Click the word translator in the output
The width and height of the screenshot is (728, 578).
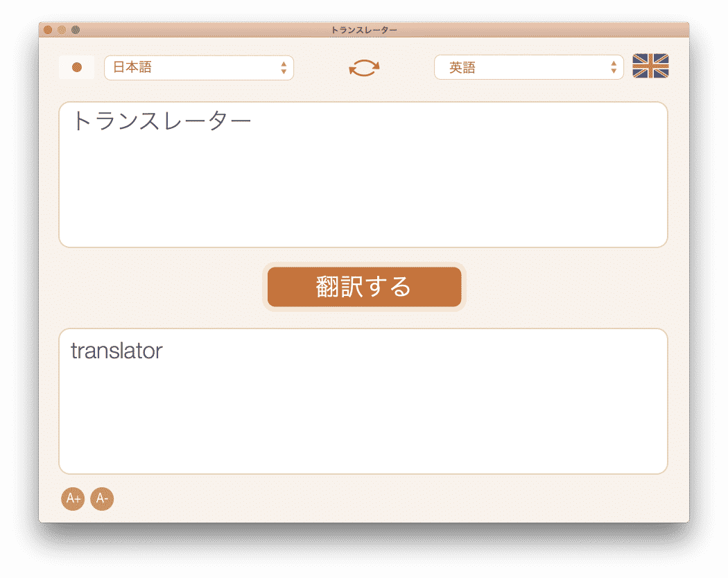[116, 351]
